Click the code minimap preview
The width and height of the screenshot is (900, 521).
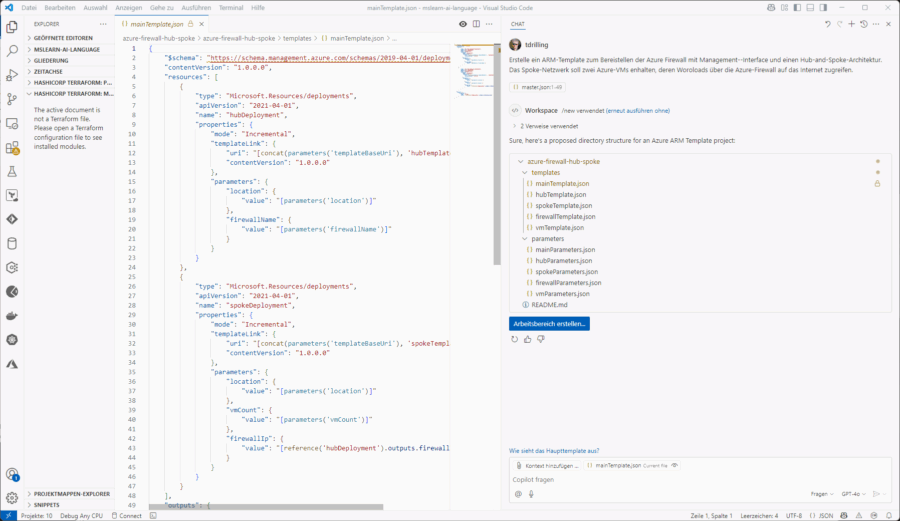474,71
